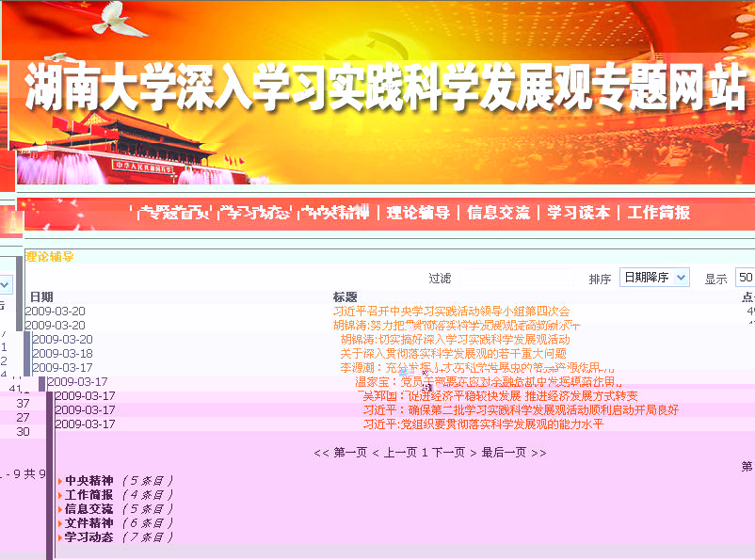Open the 信息交流 (5条目) category

point(89,509)
